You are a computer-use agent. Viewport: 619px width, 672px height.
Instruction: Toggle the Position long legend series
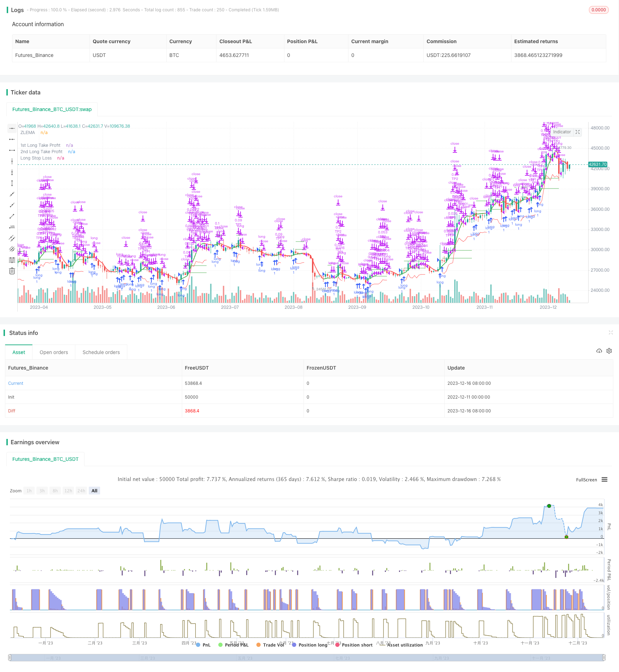coord(309,645)
